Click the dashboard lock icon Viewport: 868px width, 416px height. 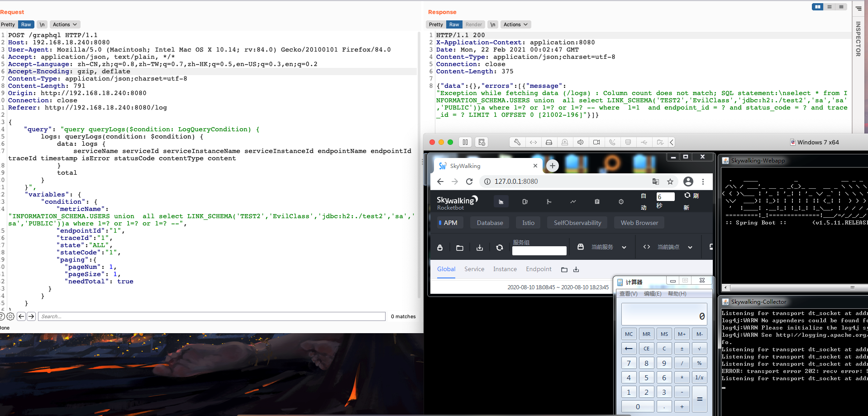click(440, 248)
